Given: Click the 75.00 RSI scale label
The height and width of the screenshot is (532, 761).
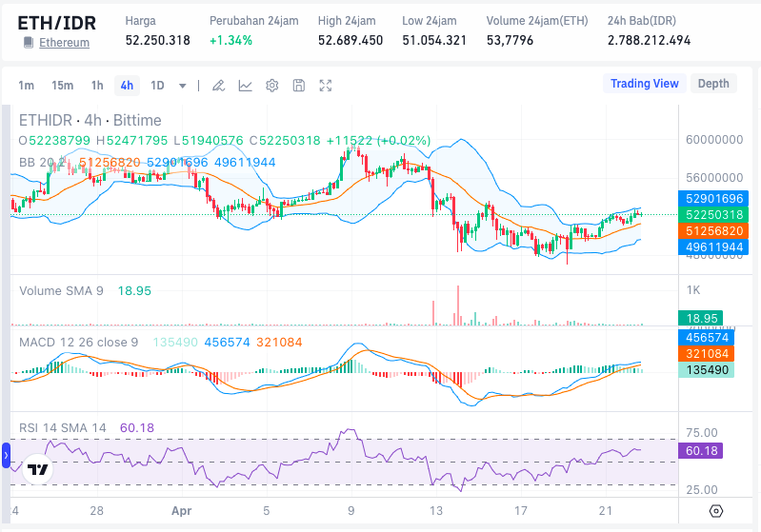Looking at the screenshot, I should [x=701, y=433].
